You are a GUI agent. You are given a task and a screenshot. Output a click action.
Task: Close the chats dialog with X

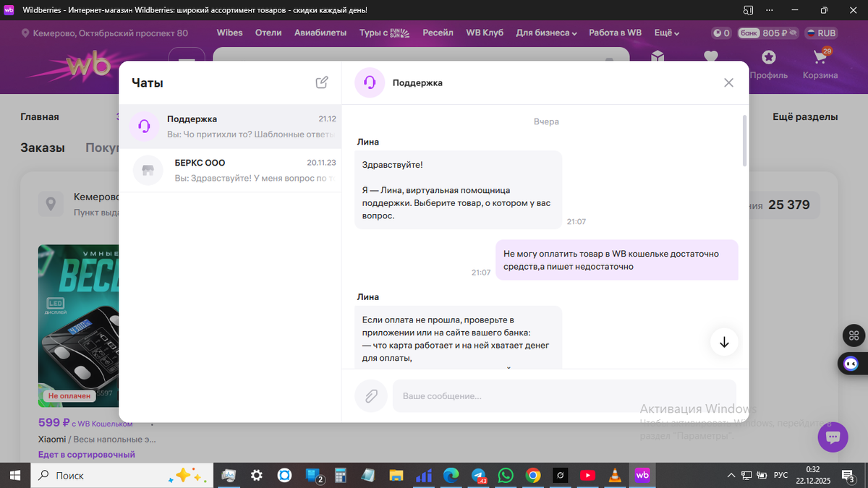(728, 82)
